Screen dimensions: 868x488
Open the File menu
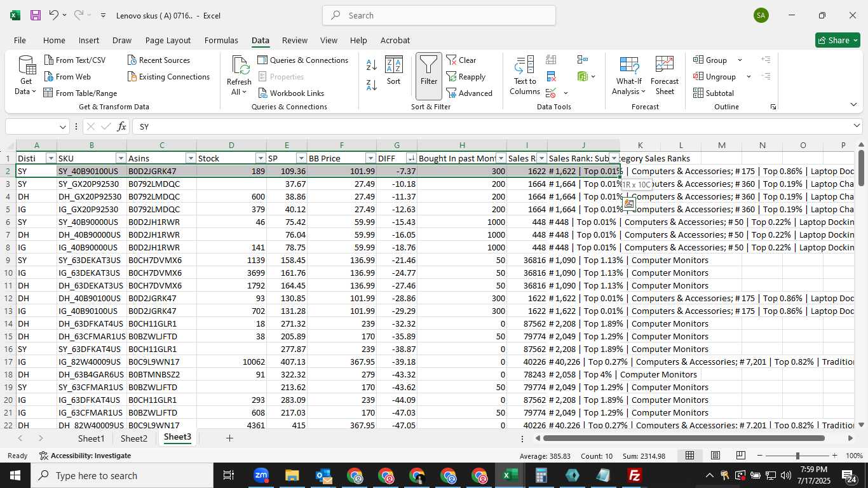click(x=20, y=40)
